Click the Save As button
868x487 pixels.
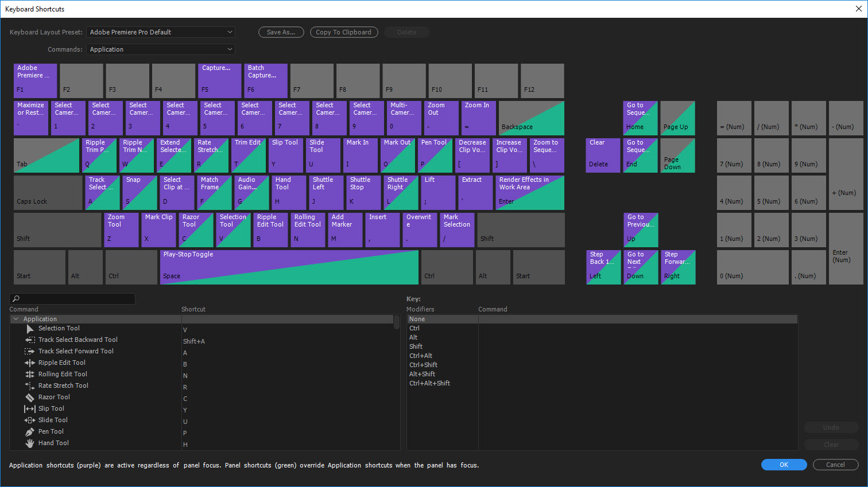[281, 32]
